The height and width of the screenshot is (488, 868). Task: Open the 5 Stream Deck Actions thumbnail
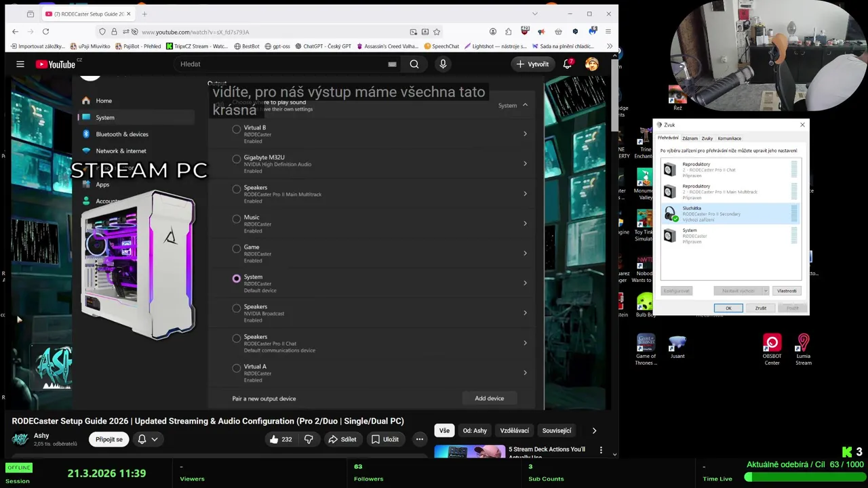click(469, 452)
